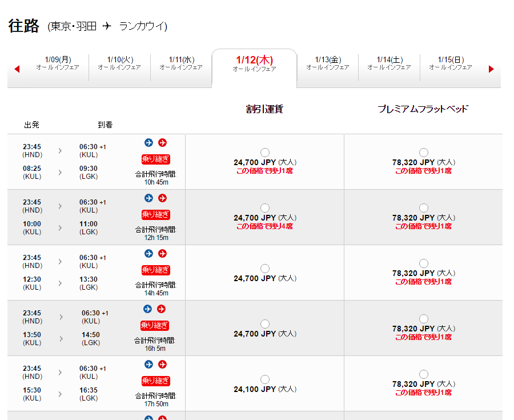Select 78,320 JPY flatbed fare for 12h 15m itinerary
514x420 pixels.
point(423,208)
